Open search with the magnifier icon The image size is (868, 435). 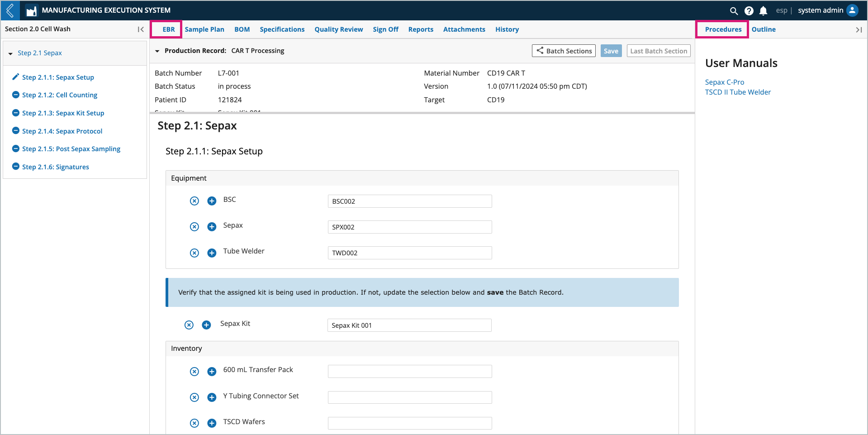tap(734, 11)
